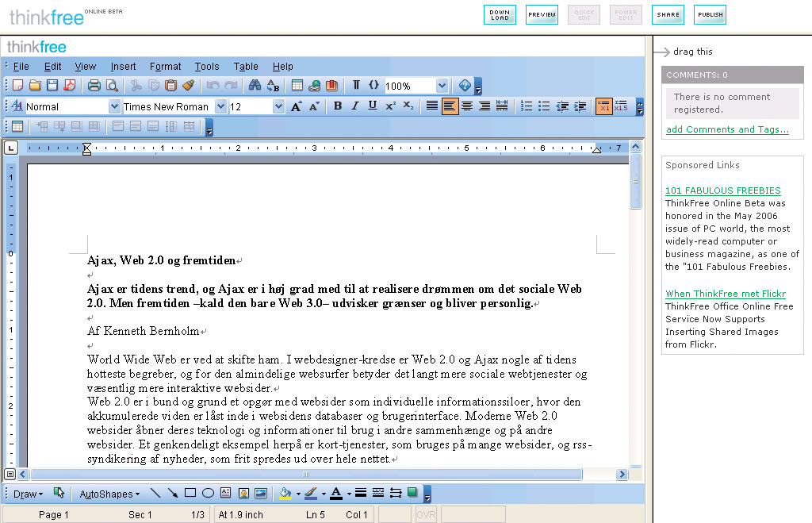Click the PUBLISH button
The image size is (812, 523).
[710, 14]
